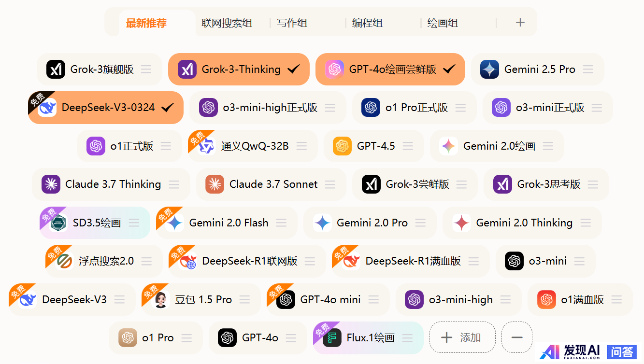
Task: Click the DeepSeek-R1联网版 icon
Action: (x=187, y=261)
